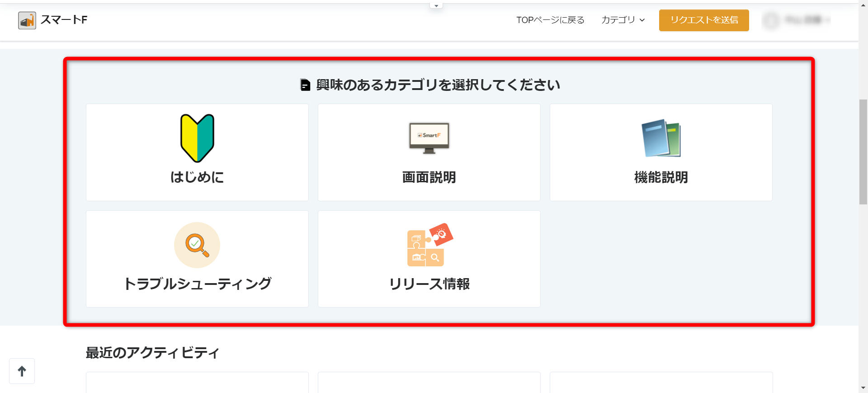This screenshot has width=868, height=393.
Task: Click the green-yellow beginner mark icon
Action: [197, 138]
